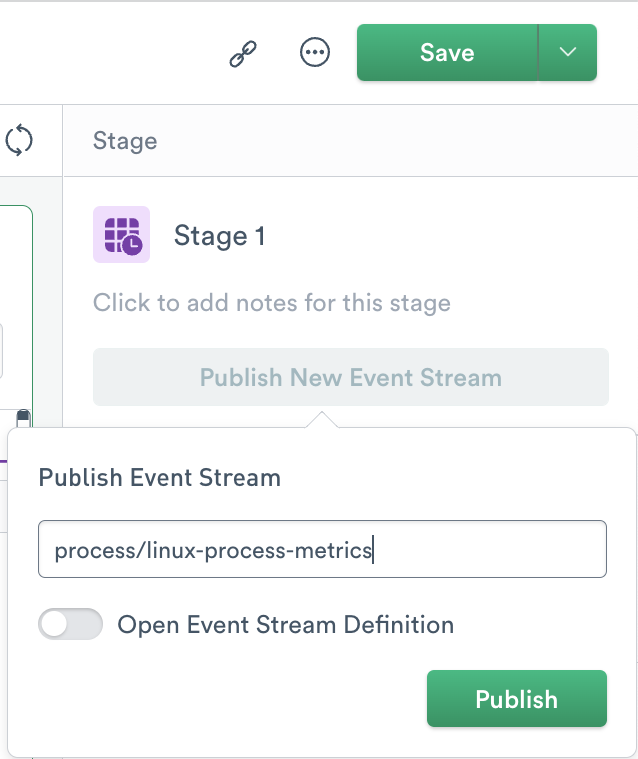Click the popover pointer under Publish New Event Stream
The height and width of the screenshot is (759, 638).
(x=322, y=420)
